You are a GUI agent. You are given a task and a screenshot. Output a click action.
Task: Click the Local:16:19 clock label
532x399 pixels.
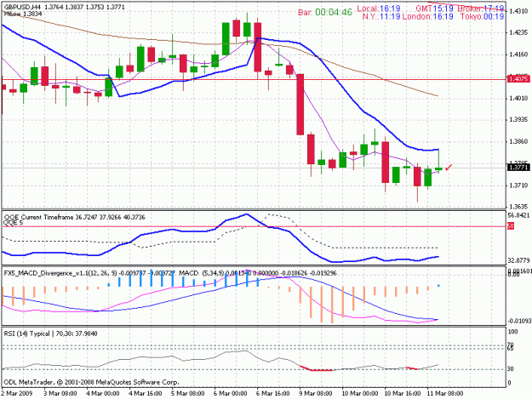379,9
